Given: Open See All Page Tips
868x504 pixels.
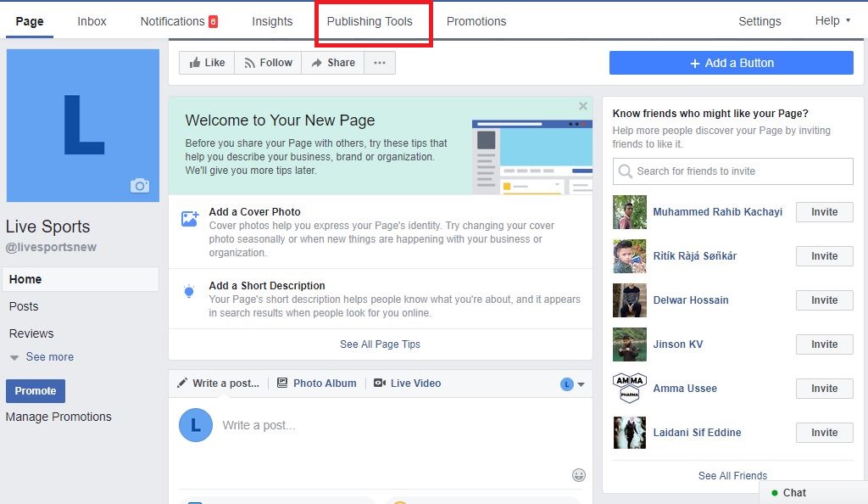Looking at the screenshot, I should 381,344.
